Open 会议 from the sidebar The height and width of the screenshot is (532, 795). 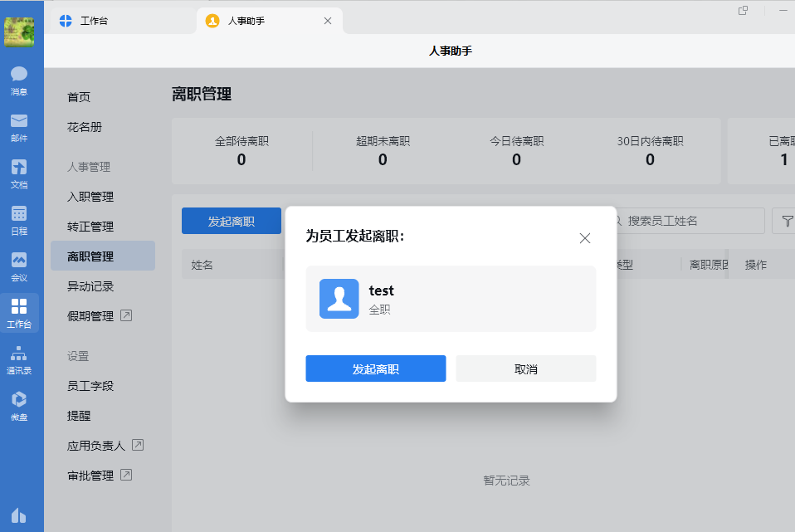[18, 264]
